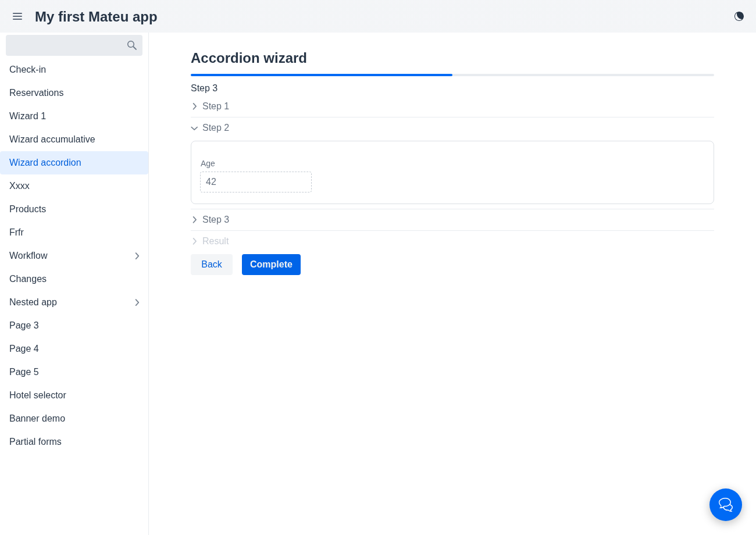Image resolution: width=756 pixels, height=535 pixels.
Task: Click the search magnifier icon
Action: (132, 45)
